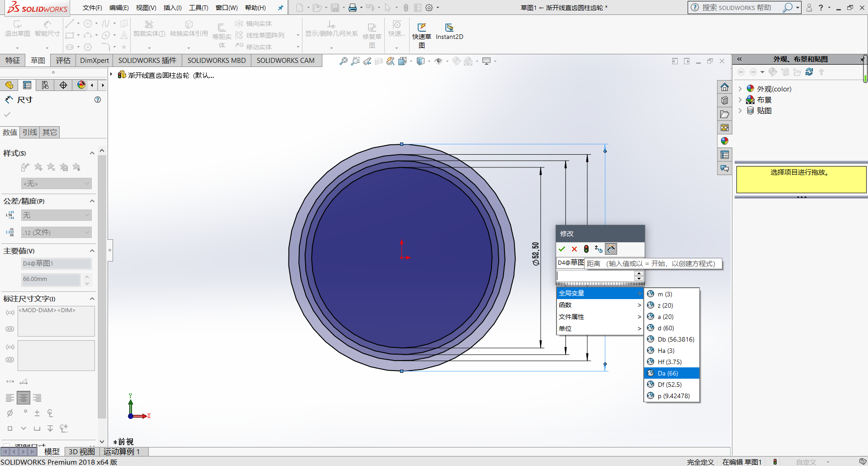868x466 pixels.
Task: Click the zoom to fit magnifier icon
Action: [344, 61]
